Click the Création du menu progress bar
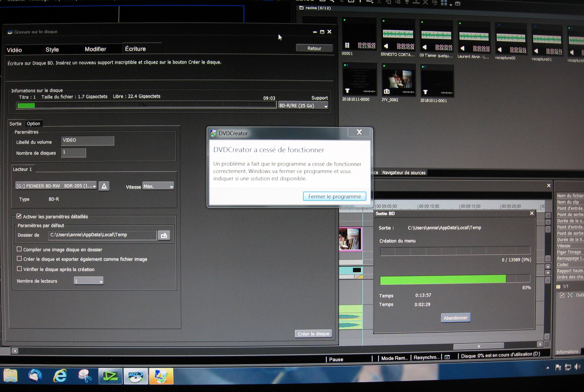 click(x=455, y=251)
